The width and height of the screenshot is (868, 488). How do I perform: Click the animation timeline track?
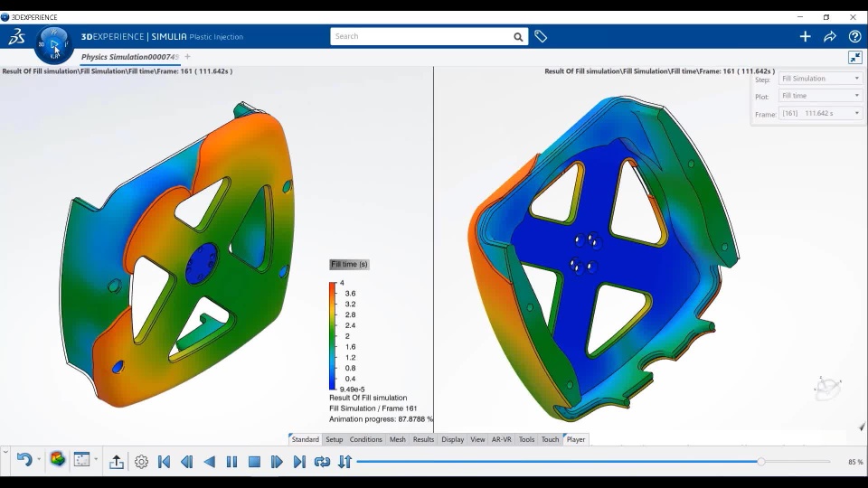(x=593, y=462)
